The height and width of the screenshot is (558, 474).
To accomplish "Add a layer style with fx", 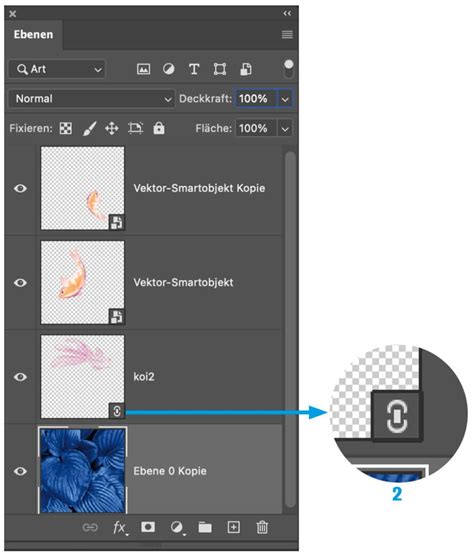I will tap(120, 527).
